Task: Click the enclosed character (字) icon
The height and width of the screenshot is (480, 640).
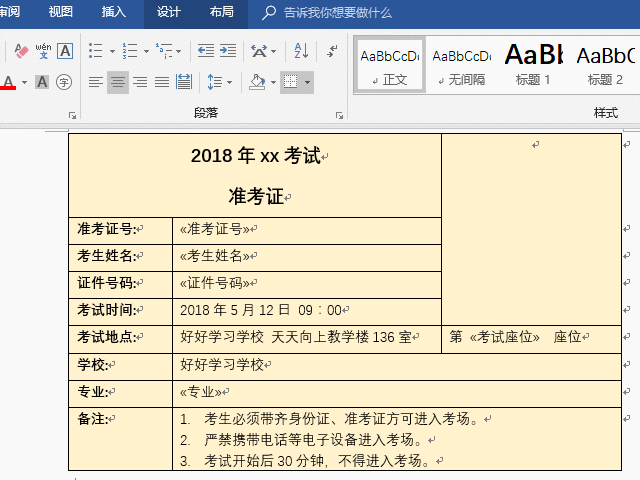Action: click(64, 82)
